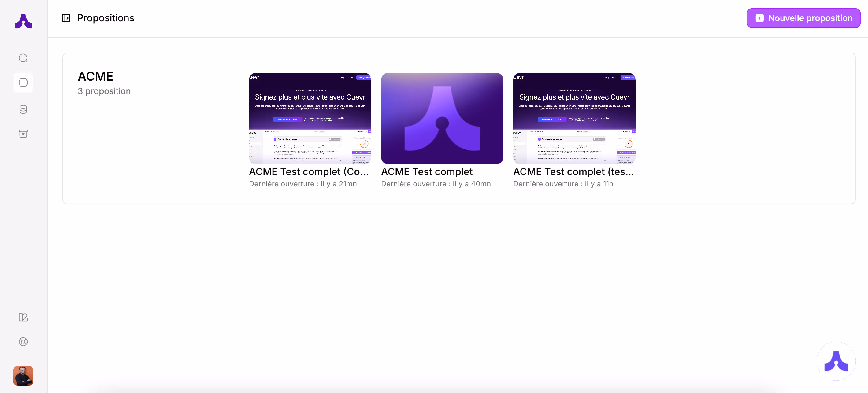Open first ACME Test complet (Co... thumbnail
868x393 pixels.
pos(310,119)
